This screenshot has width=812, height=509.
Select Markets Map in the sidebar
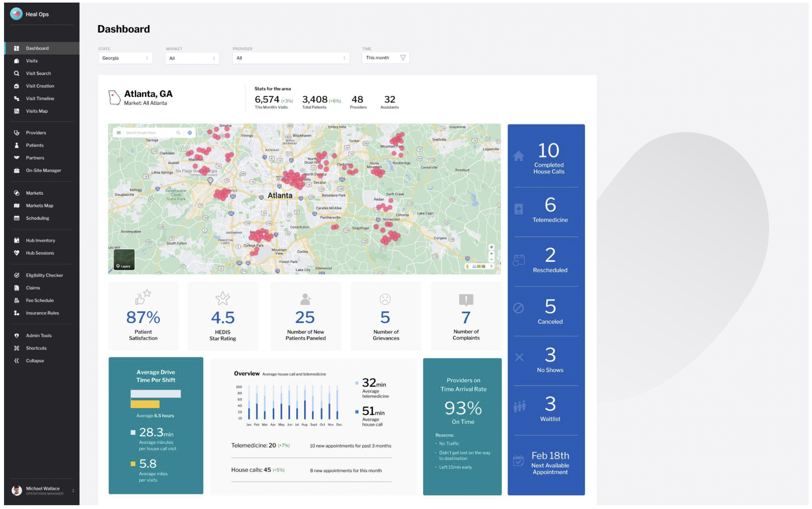click(x=39, y=206)
